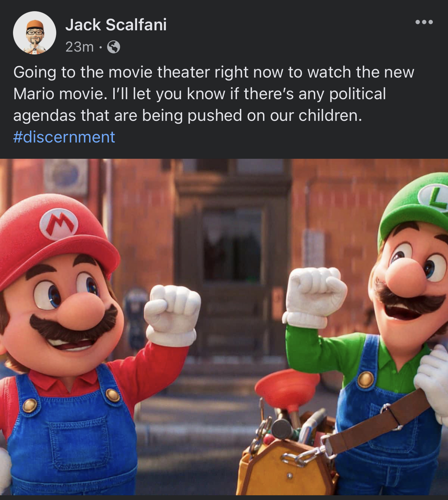Viewport: 448px width, 500px height.
Task: Open Jack Scalfani's profile picture avatar
Action: pos(35,33)
